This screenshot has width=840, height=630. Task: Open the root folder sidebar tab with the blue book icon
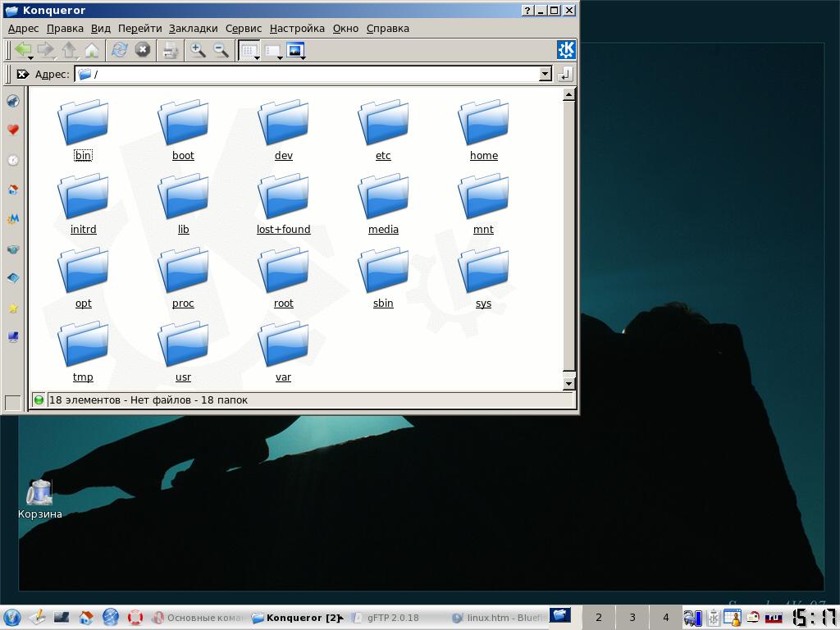[13, 278]
